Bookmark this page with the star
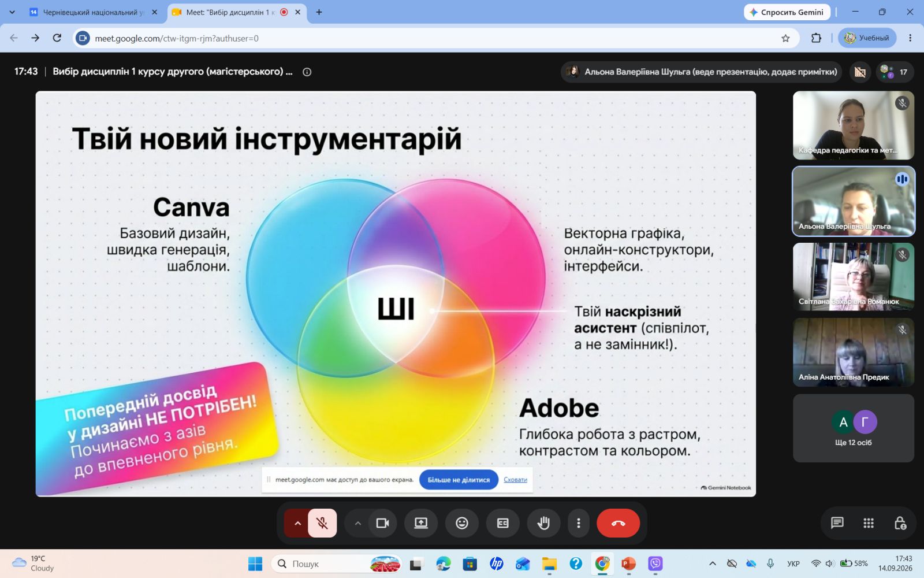This screenshot has height=578, width=924. point(785,38)
